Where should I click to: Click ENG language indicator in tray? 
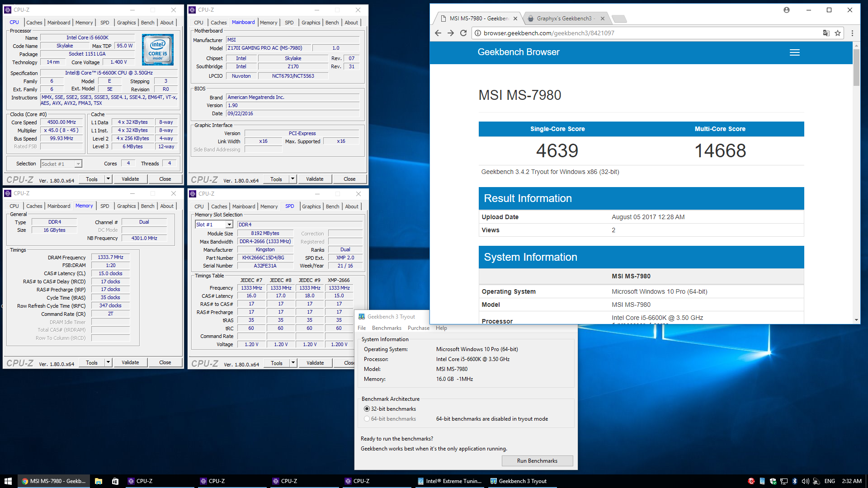click(830, 481)
